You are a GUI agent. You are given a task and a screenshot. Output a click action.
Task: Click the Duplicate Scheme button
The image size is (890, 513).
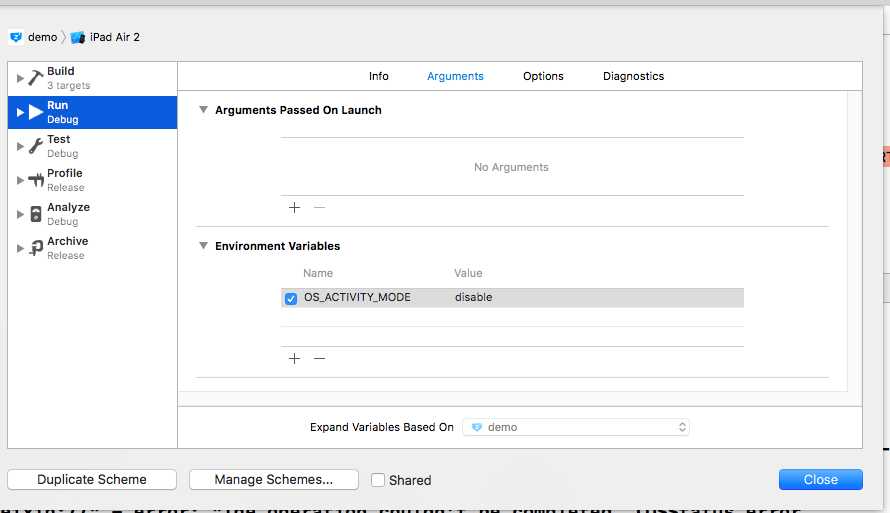click(92, 480)
